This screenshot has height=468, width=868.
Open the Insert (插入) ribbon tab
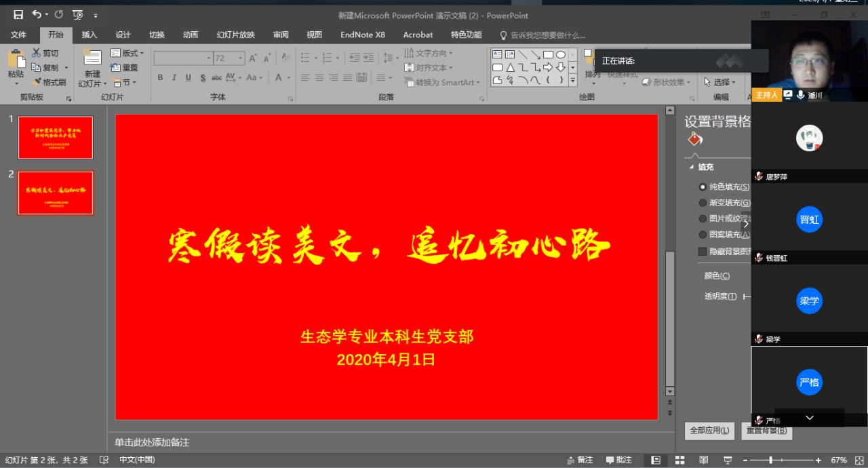(x=90, y=35)
